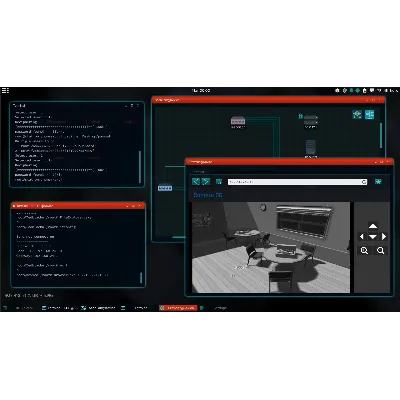Click the red highlighted active taskbar entry

(178, 308)
